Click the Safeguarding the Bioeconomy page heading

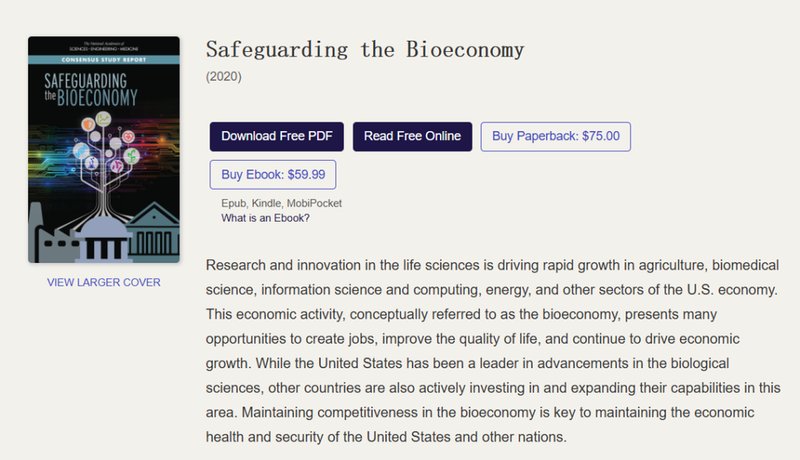pos(365,50)
